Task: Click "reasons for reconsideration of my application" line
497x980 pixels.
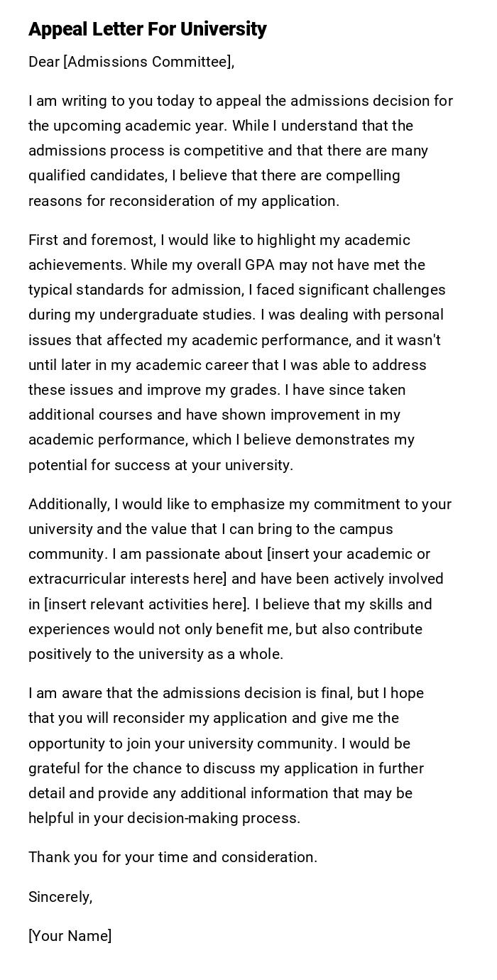Action: click(x=183, y=201)
